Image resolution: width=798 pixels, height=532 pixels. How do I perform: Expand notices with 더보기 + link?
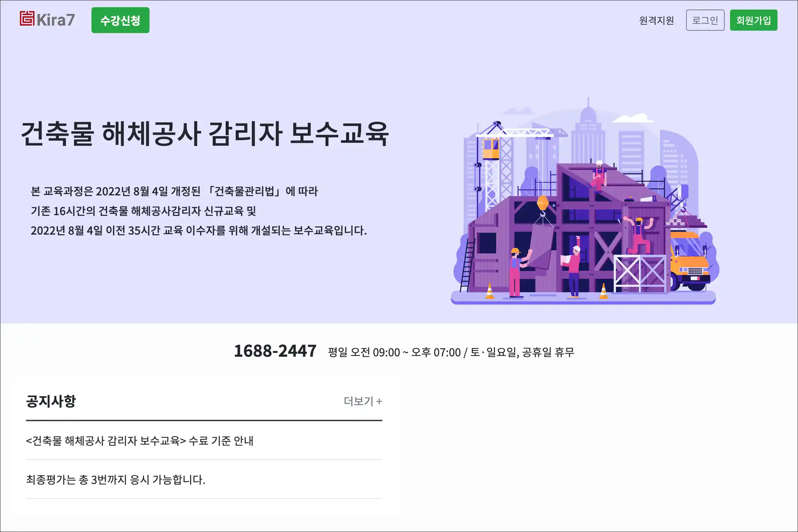[x=363, y=401]
